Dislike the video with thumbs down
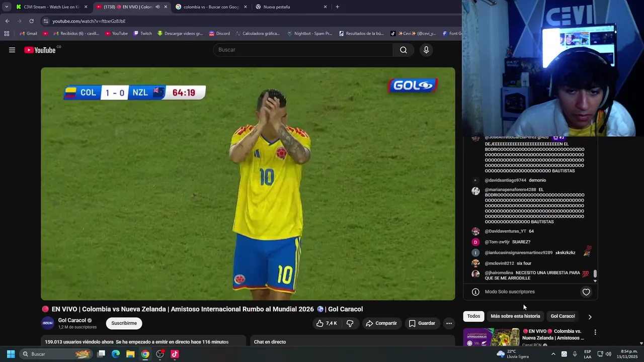The width and height of the screenshot is (644, 362). (x=350, y=323)
